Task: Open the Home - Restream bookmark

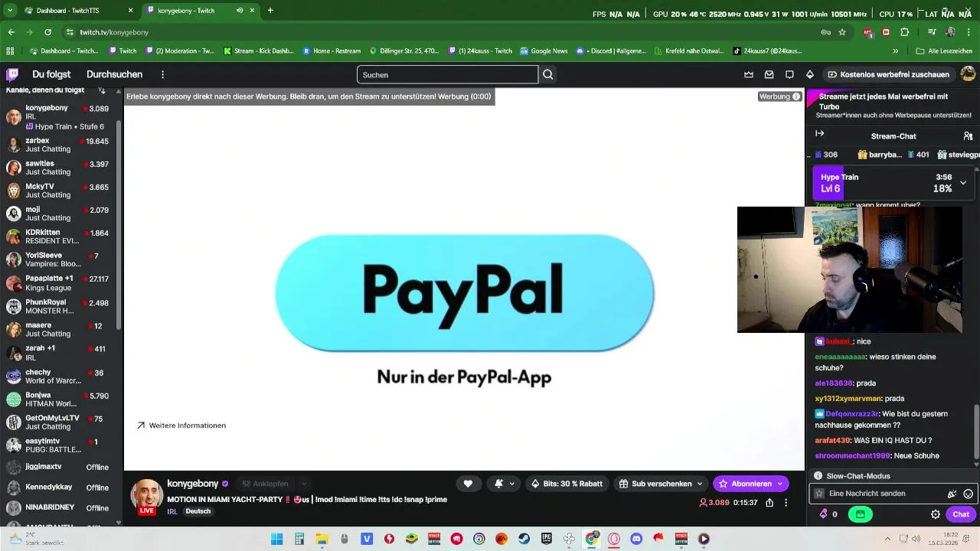Action: [332, 51]
